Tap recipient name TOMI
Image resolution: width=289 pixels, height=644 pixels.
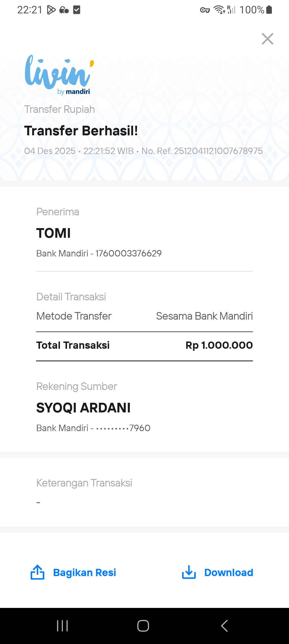pyautogui.click(x=54, y=233)
